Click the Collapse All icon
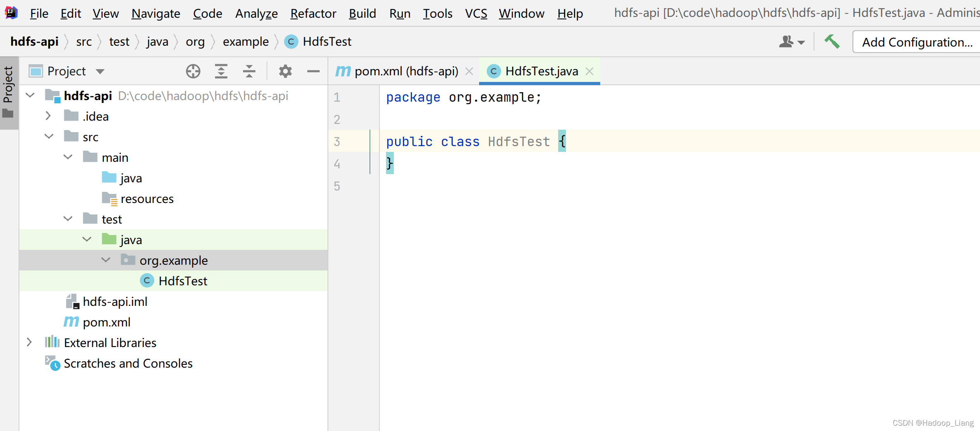The image size is (980, 431). point(249,71)
